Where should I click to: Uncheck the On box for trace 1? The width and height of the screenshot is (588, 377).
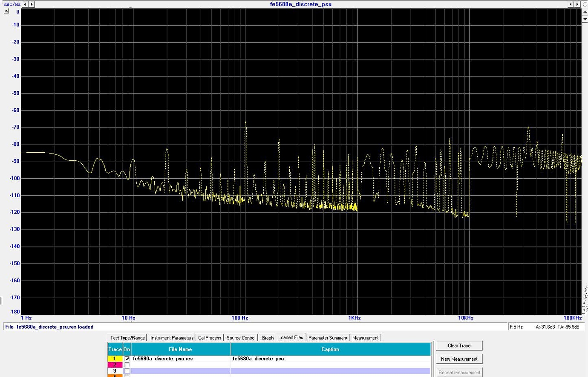[x=127, y=359]
